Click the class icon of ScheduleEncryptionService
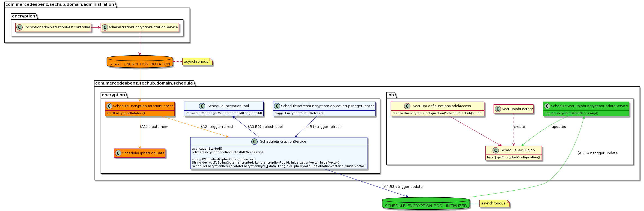This screenshot has width=644, height=211. tap(254, 141)
